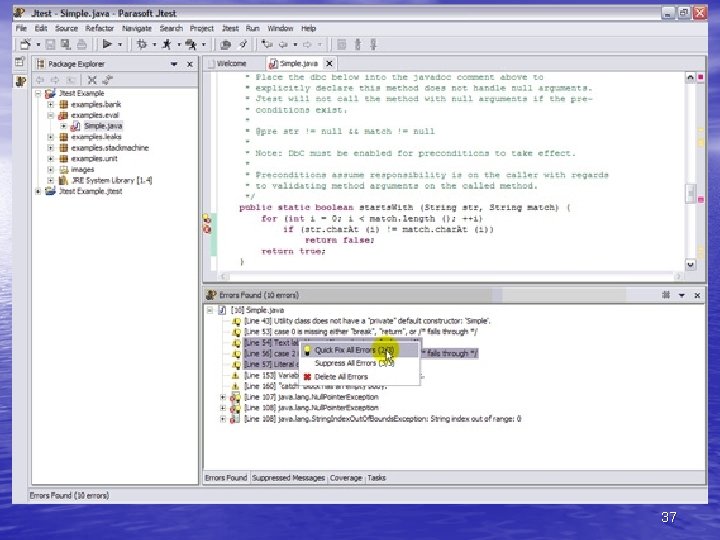720x540 pixels.
Task: Open the Jtest menu
Action: click(230, 28)
